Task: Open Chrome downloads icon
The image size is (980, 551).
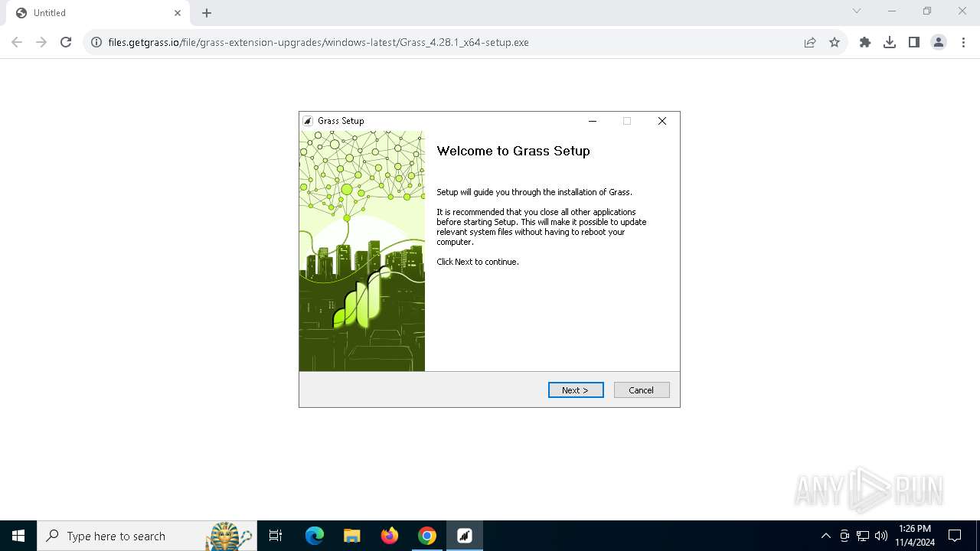Action: [x=890, y=42]
